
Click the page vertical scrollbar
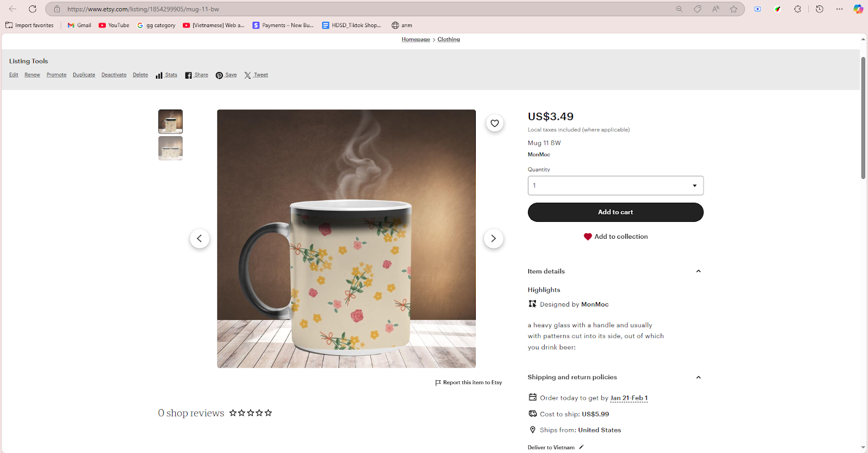point(863,118)
